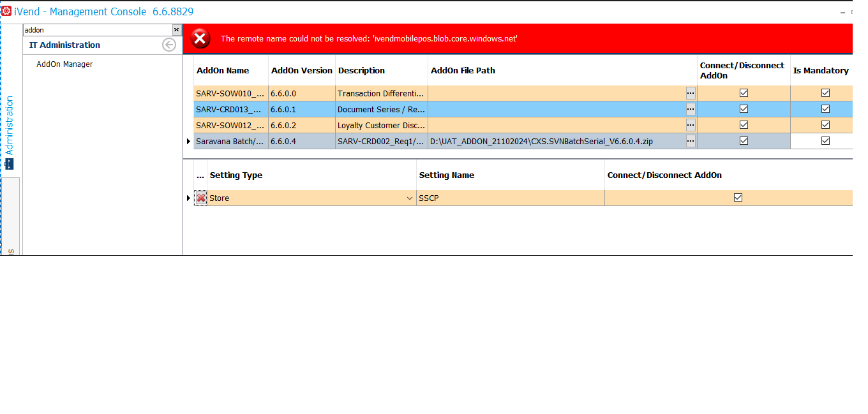Browse file path for Saravana Batch addon
Viewport: 868px width, 414px height.
coord(691,141)
